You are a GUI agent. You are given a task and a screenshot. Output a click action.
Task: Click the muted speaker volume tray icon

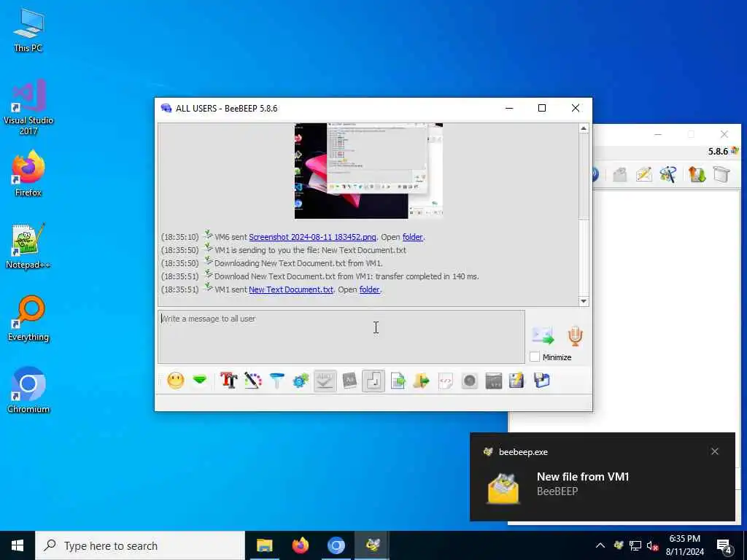click(652, 545)
